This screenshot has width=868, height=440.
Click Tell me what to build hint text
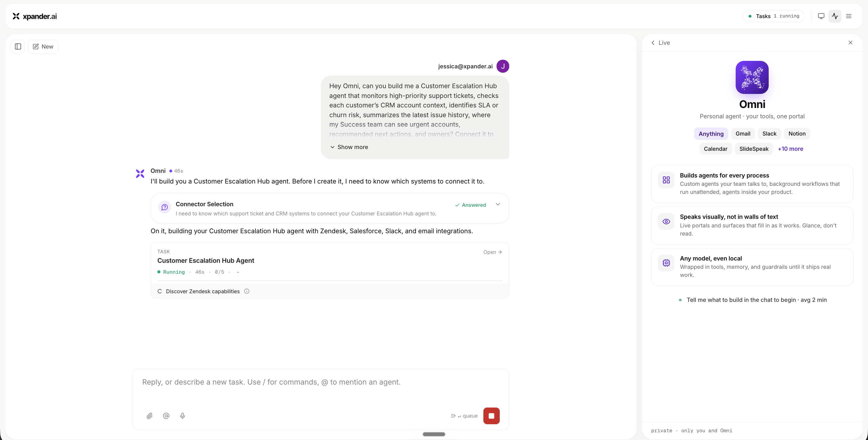coord(756,300)
